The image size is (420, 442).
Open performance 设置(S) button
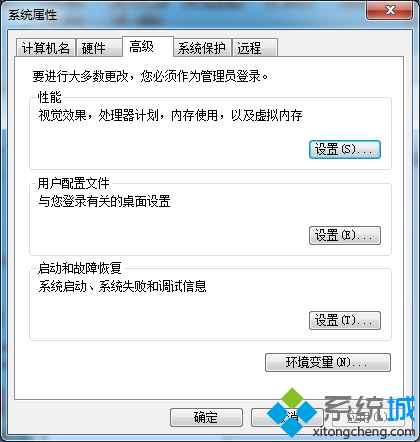click(345, 149)
